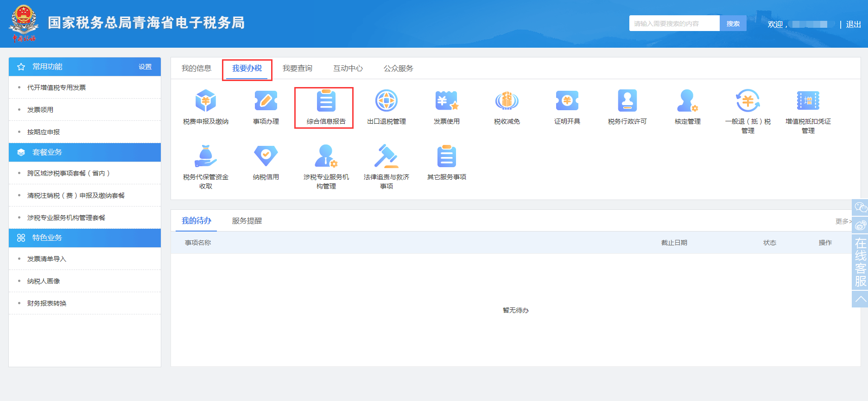Switch to 互动中心 tab

348,68
